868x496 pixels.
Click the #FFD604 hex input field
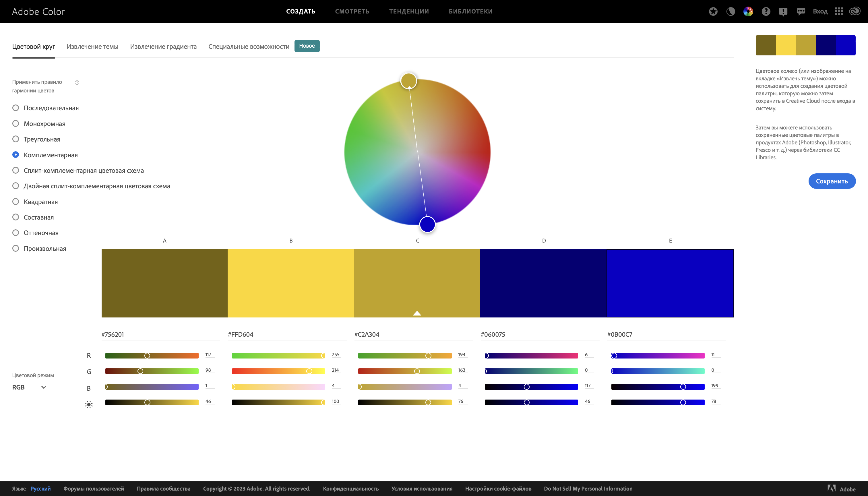point(287,334)
